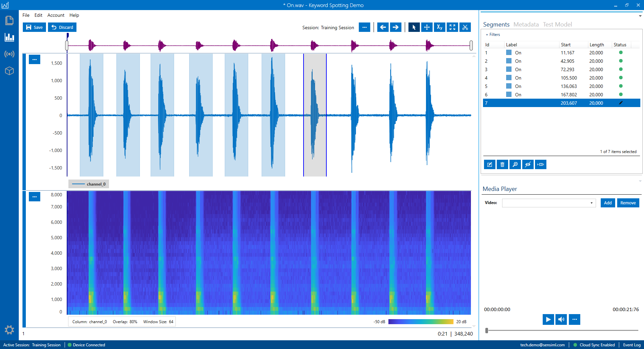The width and height of the screenshot is (644, 349).
Task: Click the right overview range handle
Action: coord(471,46)
